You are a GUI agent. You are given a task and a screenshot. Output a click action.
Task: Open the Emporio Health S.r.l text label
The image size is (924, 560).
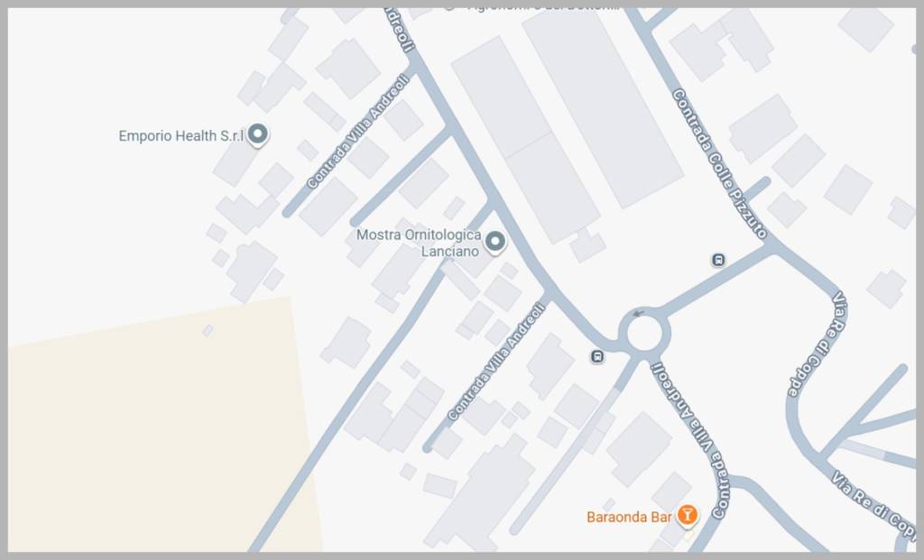[x=180, y=136]
